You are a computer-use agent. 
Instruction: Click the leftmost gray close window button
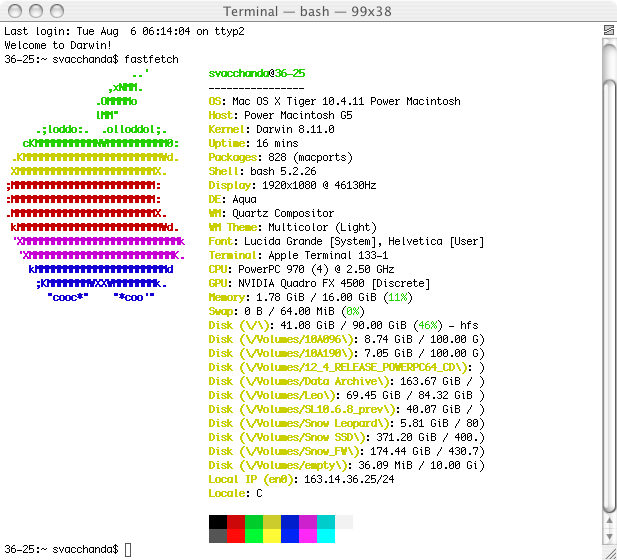pos(15,11)
